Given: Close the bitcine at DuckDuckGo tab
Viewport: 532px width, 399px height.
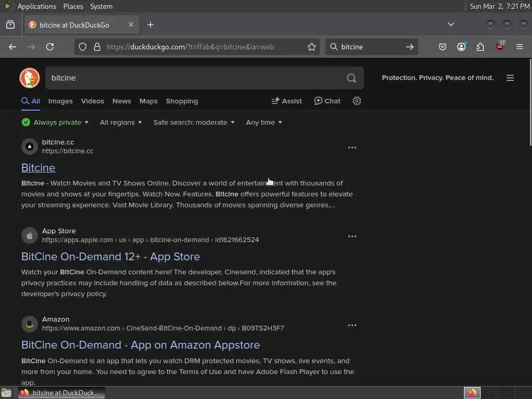Looking at the screenshot, I should (x=131, y=24).
